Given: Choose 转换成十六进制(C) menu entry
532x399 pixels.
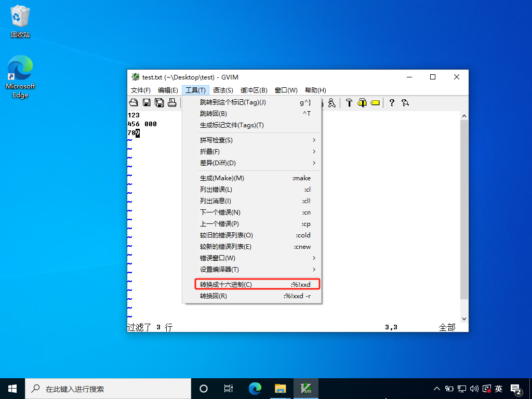Looking at the screenshot, I should tap(252, 284).
